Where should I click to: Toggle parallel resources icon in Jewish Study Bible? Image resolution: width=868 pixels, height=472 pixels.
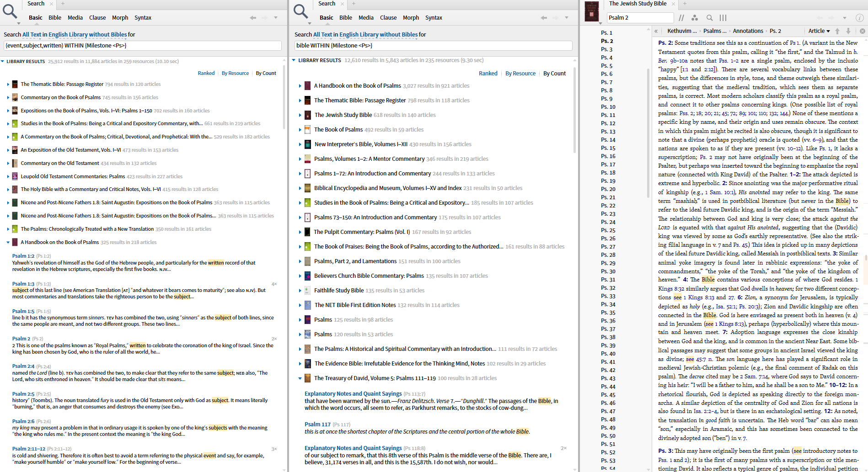tap(681, 18)
